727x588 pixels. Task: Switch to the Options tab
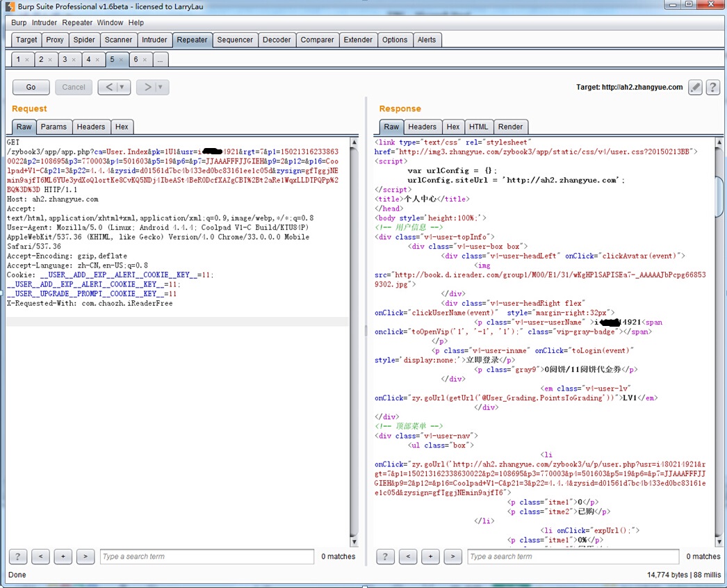click(395, 40)
